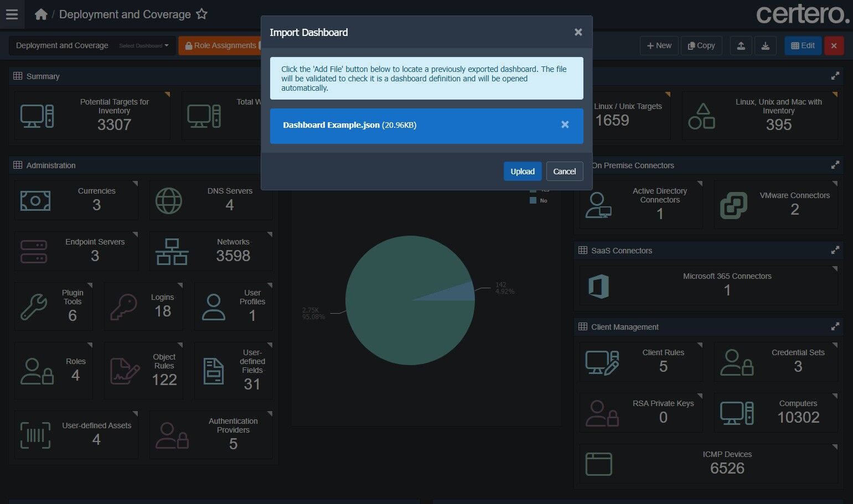Screen dimensions: 853x504
Task: Expand the On Premise Connectors panel
Action: pyautogui.click(x=835, y=165)
